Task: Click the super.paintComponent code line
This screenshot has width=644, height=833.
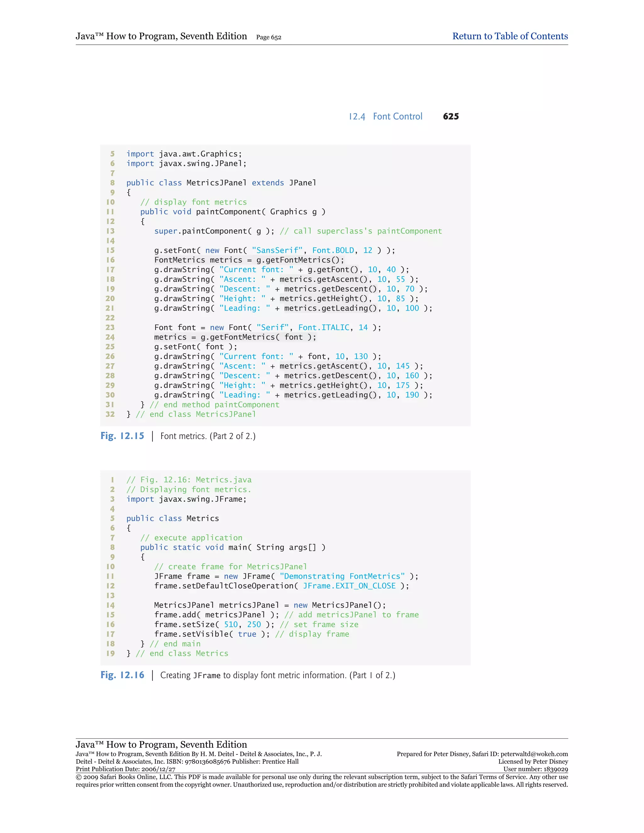Action: click(x=297, y=231)
